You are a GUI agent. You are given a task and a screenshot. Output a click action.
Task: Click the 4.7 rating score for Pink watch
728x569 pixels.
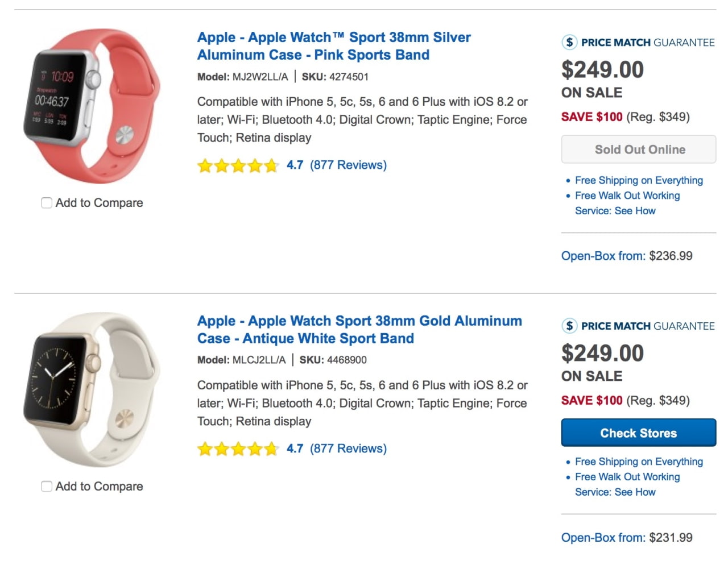[296, 165]
